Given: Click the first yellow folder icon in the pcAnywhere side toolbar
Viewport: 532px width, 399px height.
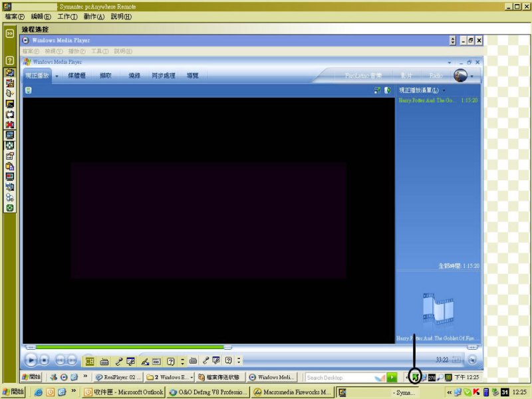Looking at the screenshot, I should 10,72.
